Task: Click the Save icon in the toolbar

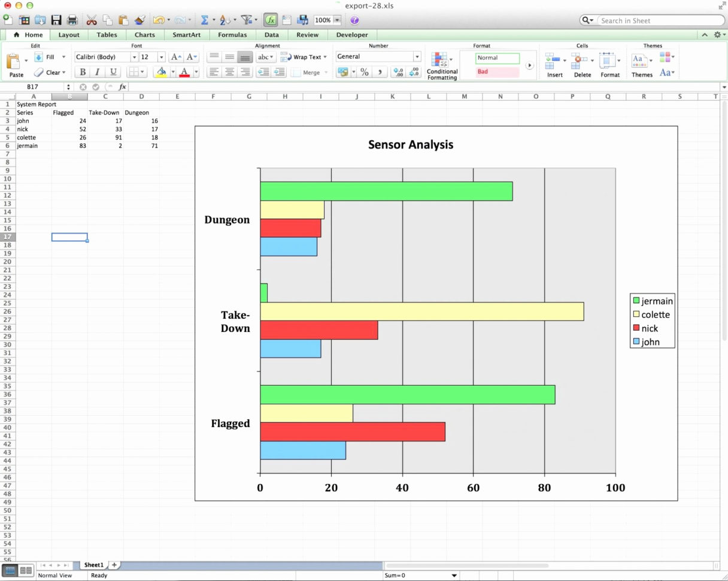Action: tap(56, 19)
